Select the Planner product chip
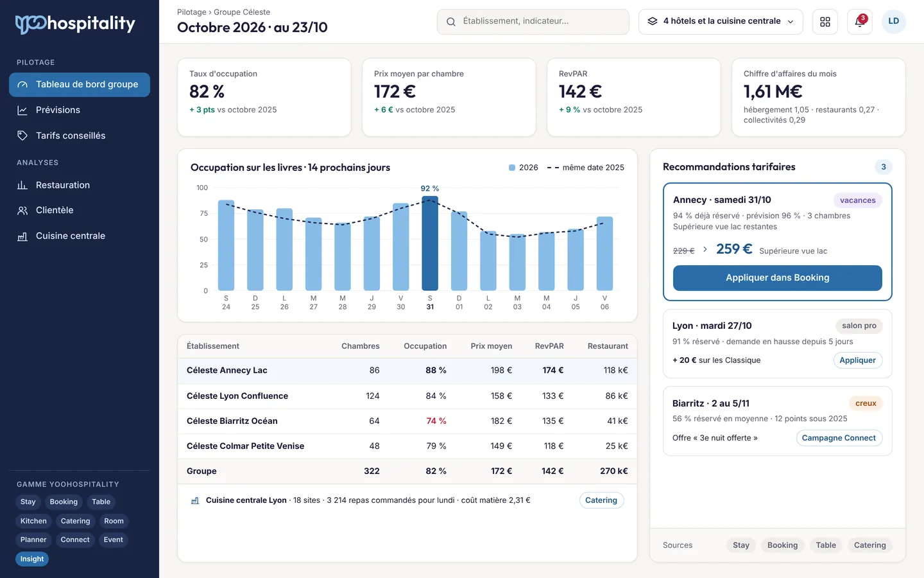Screen dimensions: 924x578 (x=33, y=540)
